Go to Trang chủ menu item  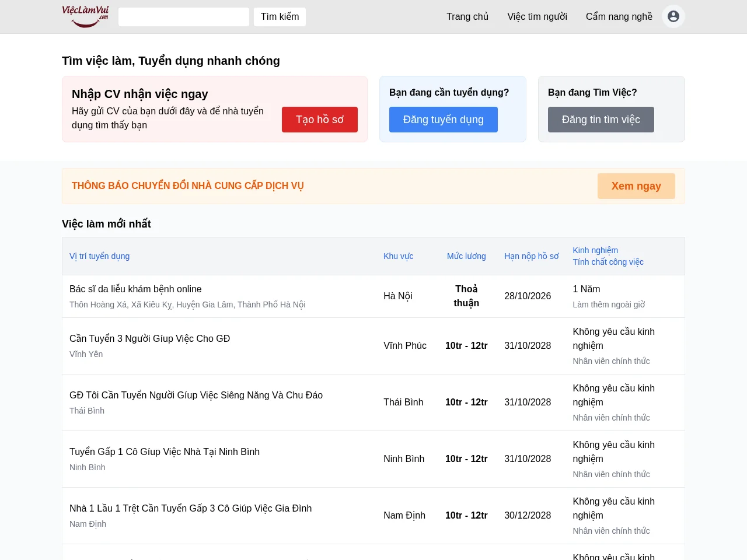[467, 16]
